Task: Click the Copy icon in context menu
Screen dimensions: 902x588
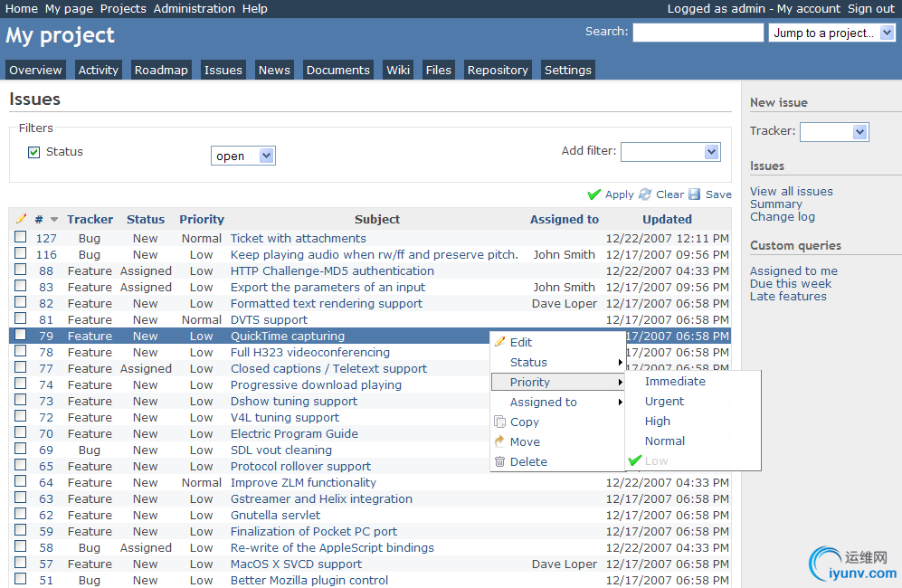Action: point(500,422)
